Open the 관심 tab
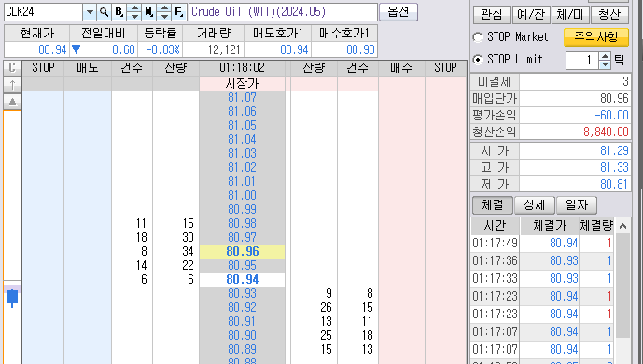This screenshot has width=643, height=364. tap(492, 15)
